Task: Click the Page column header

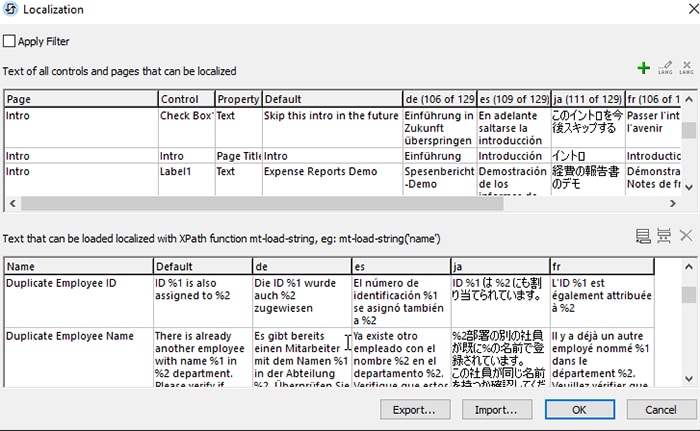Action: point(81,99)
